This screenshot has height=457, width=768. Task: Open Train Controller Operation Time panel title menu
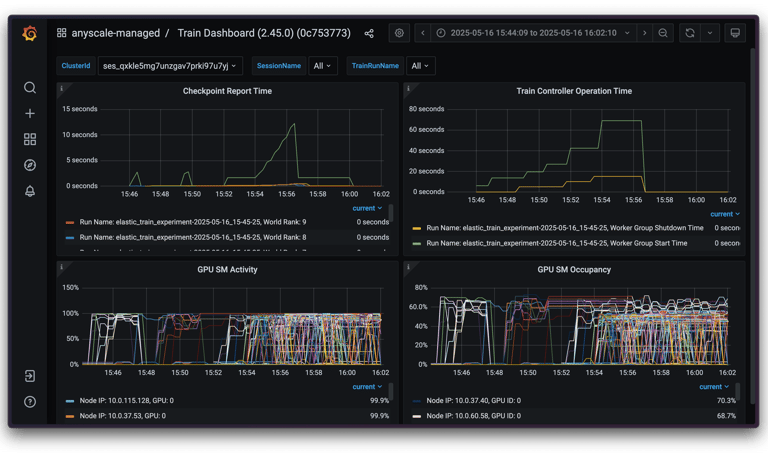(x=574, y=91)
